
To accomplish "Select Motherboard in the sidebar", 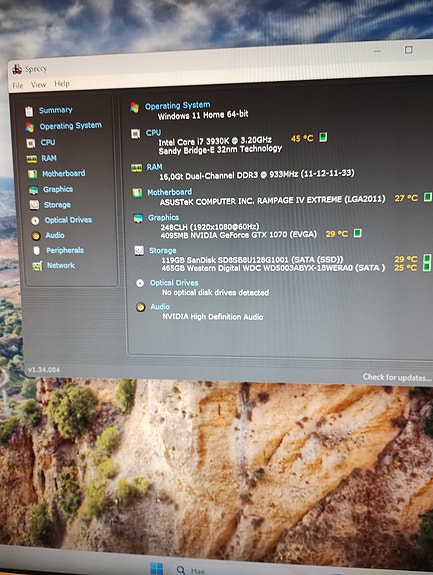I will pyautogui.click(x=64, y=173).
